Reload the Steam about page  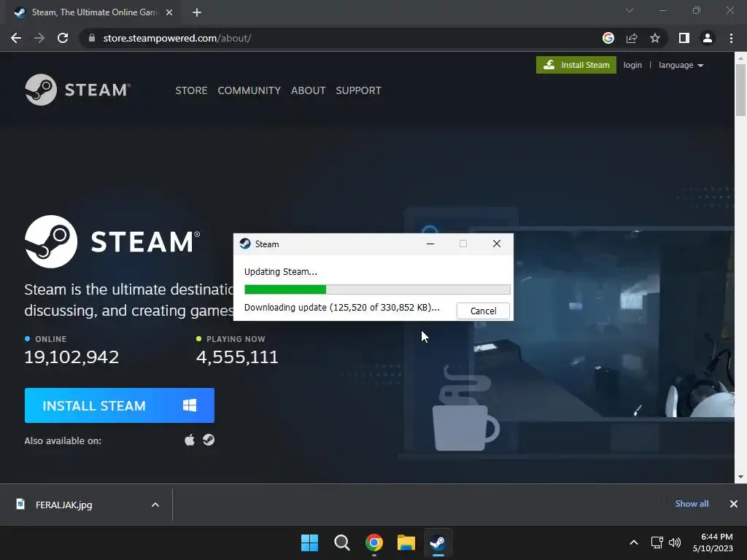63,38
